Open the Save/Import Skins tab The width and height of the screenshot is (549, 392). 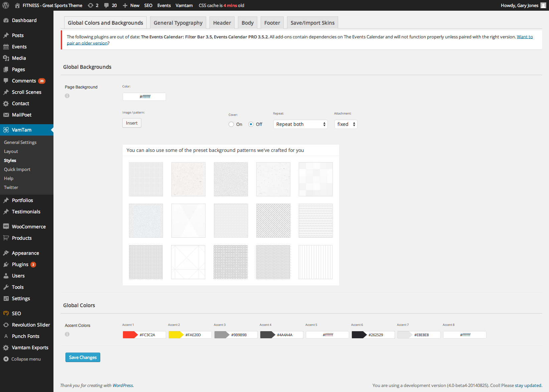pyautogui.click(x=312, y=23)
